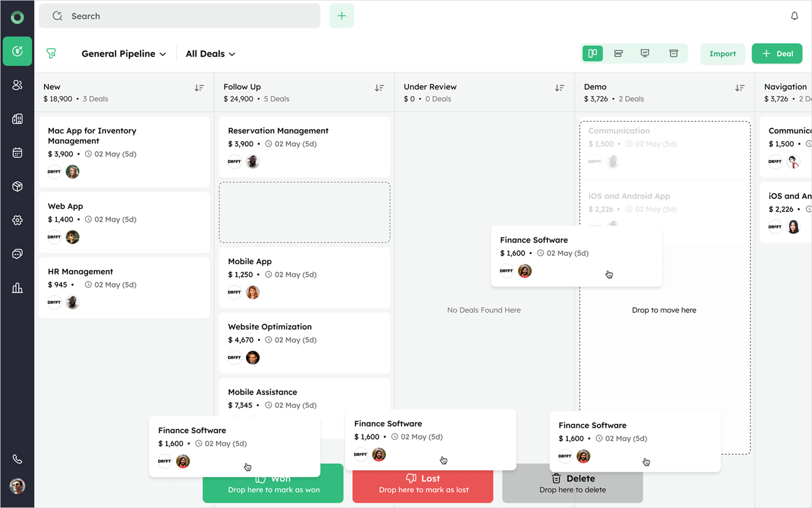Open the phone dialer icon

[x=17, y=459]
